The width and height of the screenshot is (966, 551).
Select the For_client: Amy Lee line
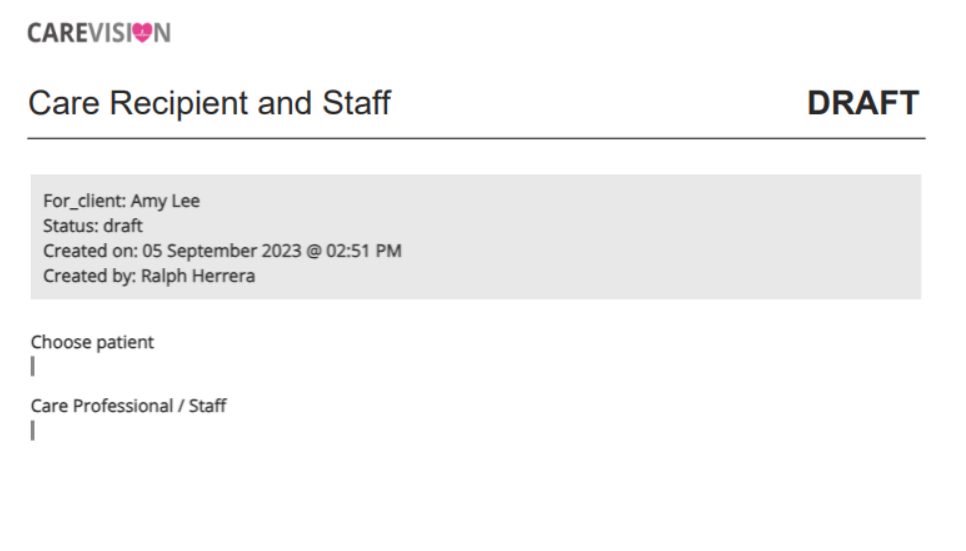121,201
